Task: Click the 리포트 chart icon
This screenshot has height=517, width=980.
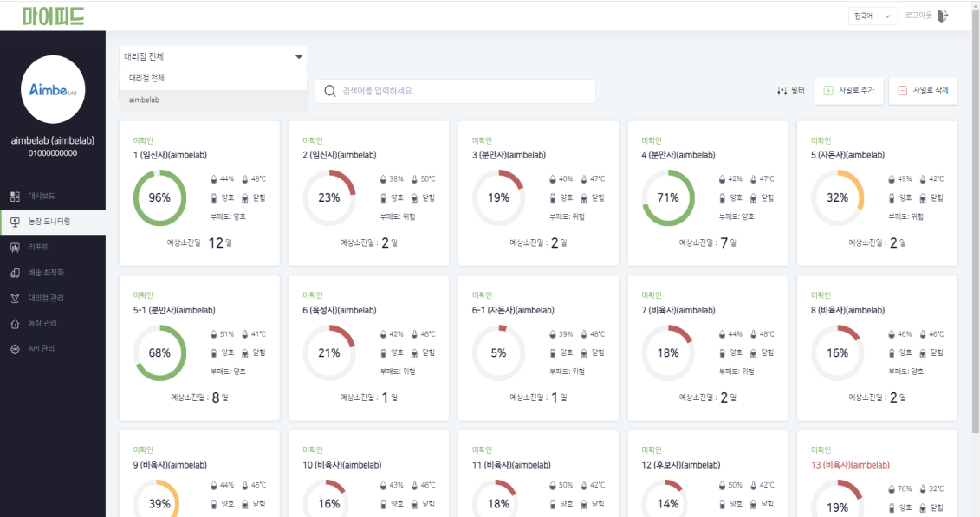Action: (15, 248)
